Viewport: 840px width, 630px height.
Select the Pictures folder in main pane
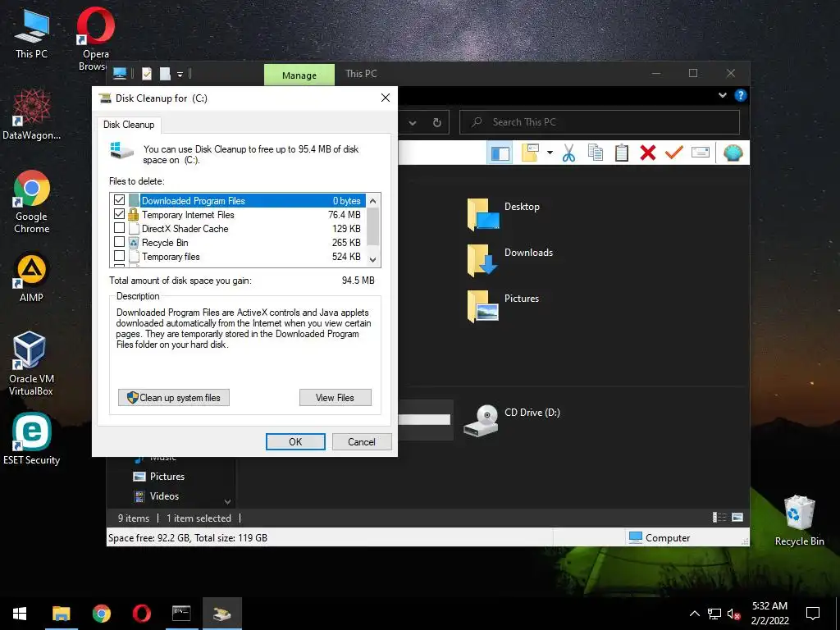(504, 306)
